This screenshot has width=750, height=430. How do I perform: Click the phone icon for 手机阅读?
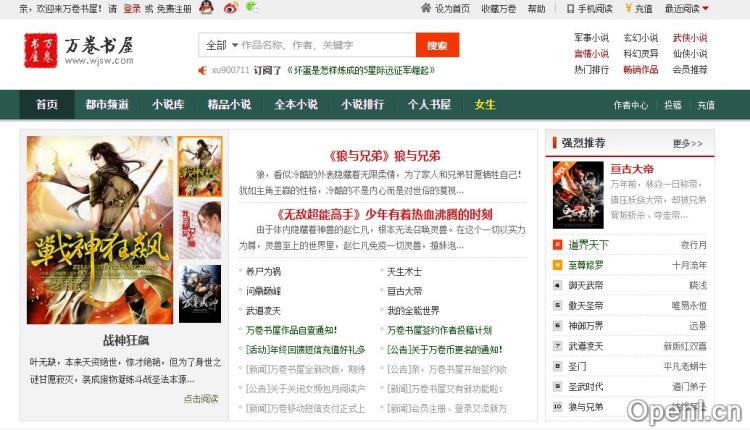coord(569,8)
